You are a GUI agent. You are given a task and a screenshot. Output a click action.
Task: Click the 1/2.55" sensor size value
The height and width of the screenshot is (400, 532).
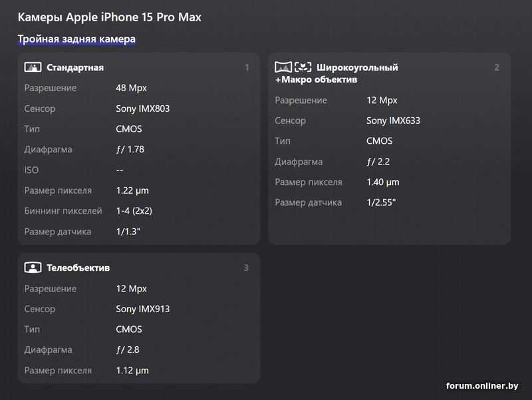381,203
